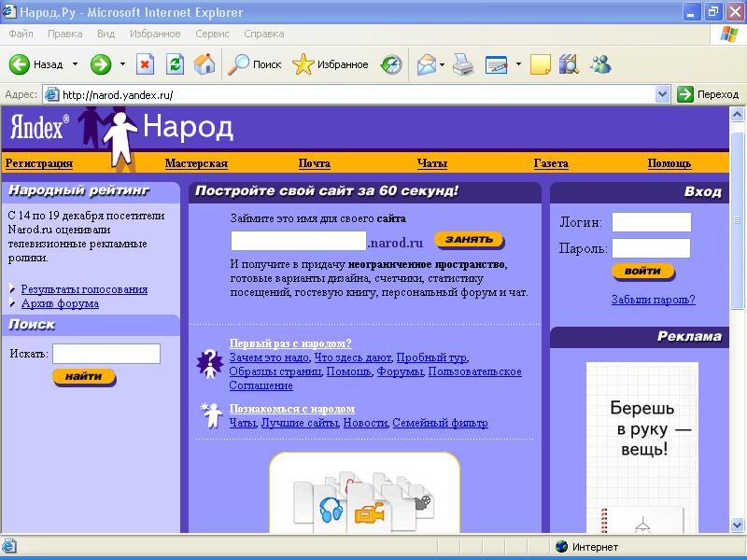This screenshot has height=560, width=747.
Task: Go to Мастерская section
Action: (x=196, y=163)
